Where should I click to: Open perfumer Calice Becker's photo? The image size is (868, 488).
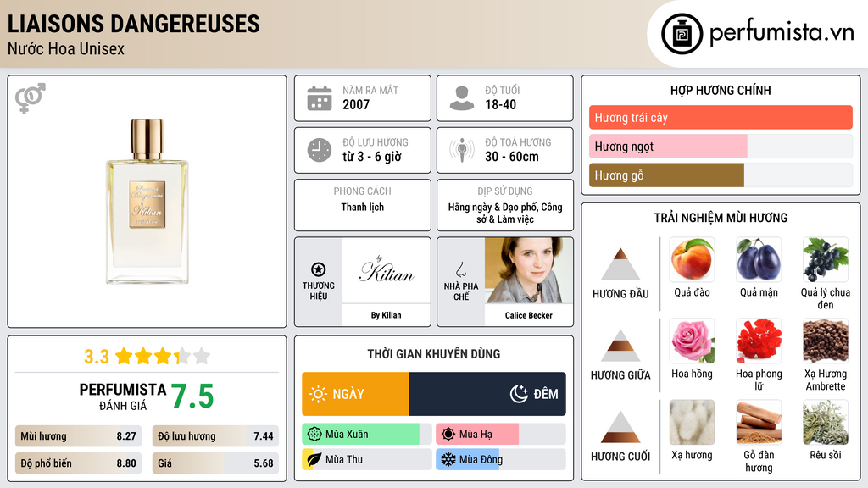pos(528,271)
